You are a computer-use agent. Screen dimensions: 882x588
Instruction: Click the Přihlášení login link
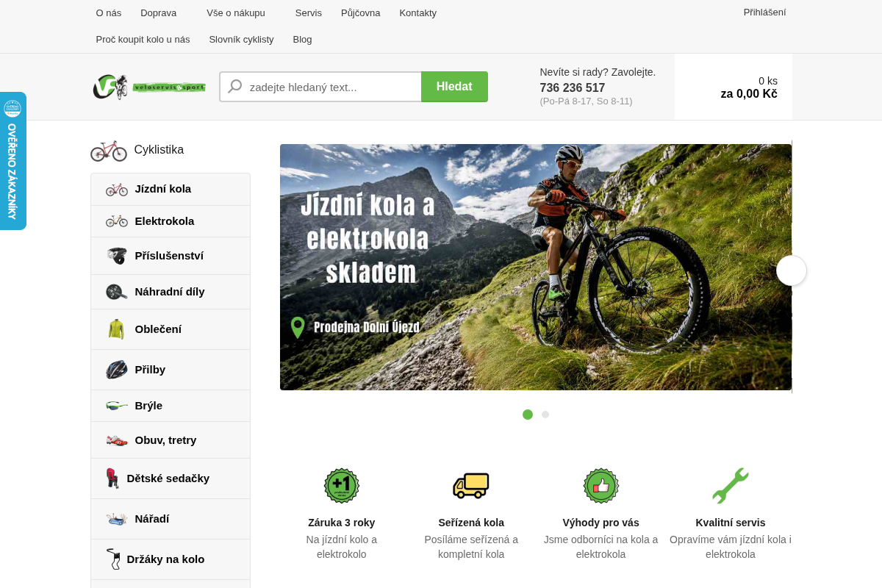coord(765,12)
